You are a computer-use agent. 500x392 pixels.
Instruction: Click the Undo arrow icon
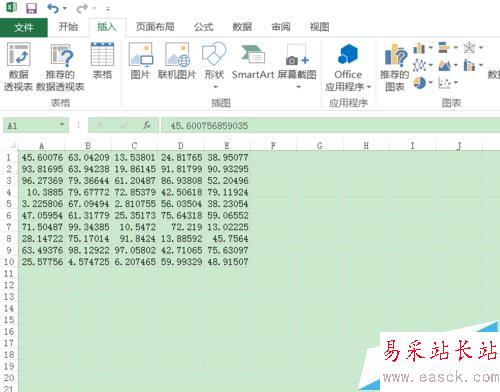(x=53, y=8)
